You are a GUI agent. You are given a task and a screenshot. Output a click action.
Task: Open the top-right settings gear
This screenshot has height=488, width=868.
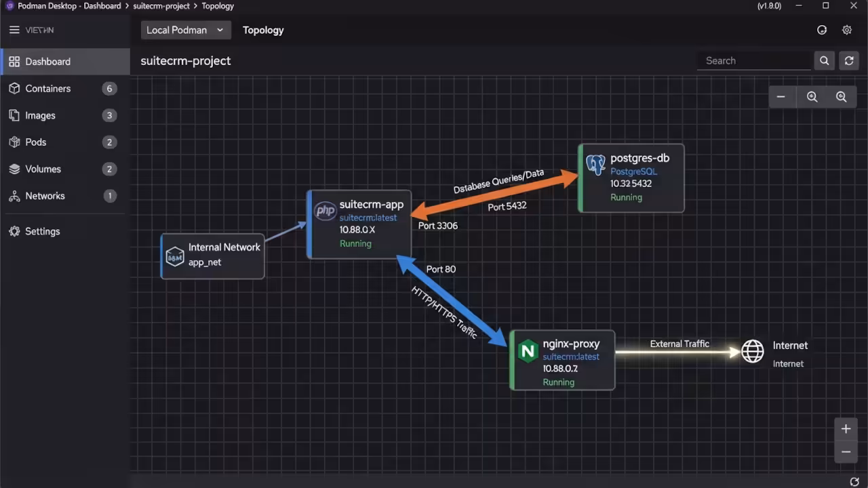[x=847, y=30]
